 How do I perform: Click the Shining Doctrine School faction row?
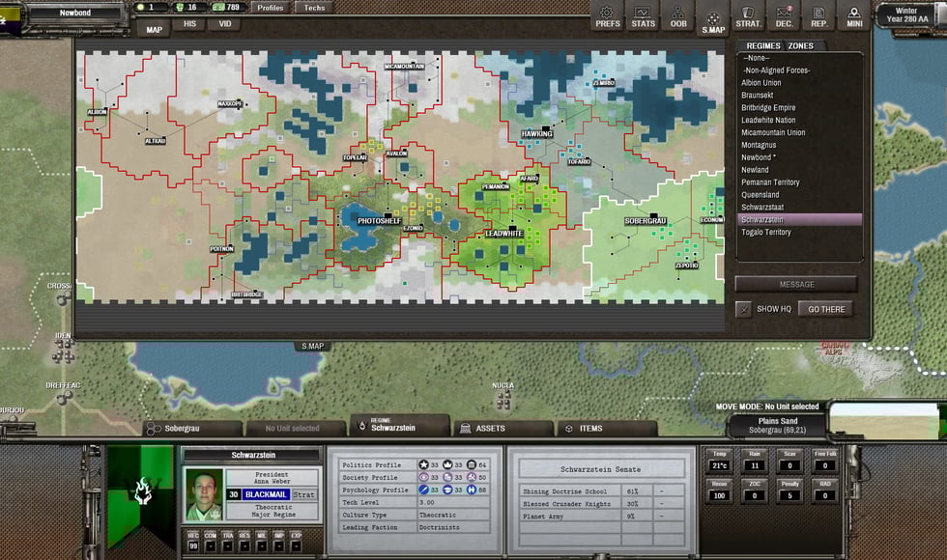coord(601,491)
